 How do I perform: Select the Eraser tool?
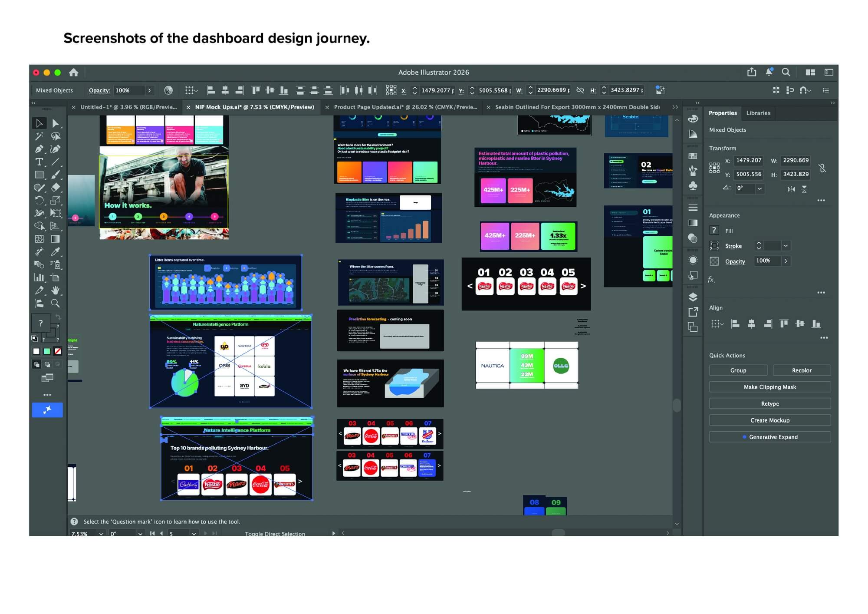point(56,188)
